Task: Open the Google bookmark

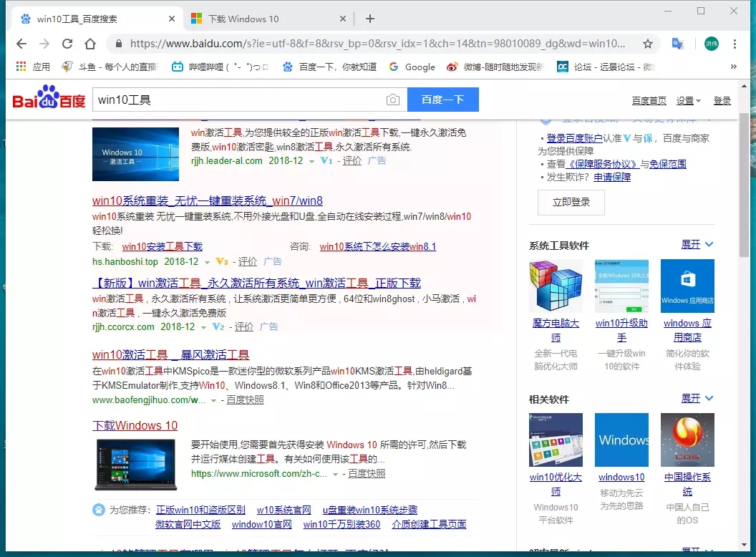Action: [x=412, y=67]
